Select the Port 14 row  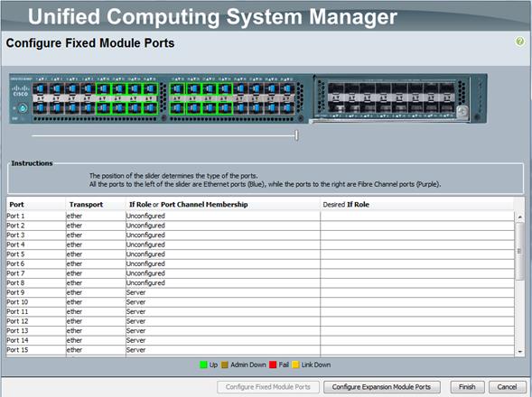[260, 340]
